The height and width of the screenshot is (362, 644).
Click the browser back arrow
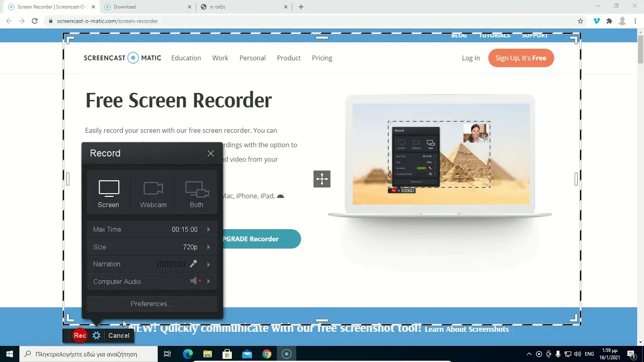tap(9, 21)
